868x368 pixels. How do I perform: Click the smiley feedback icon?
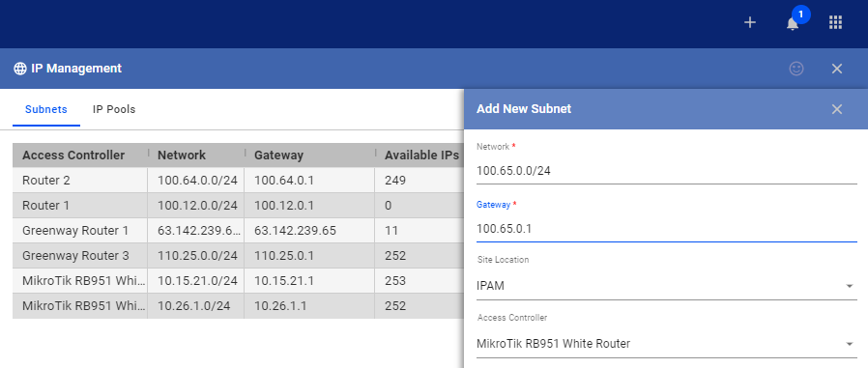tap(796, 69)
